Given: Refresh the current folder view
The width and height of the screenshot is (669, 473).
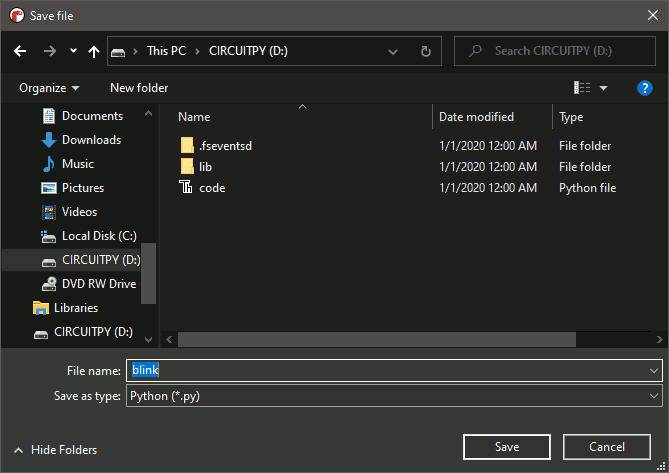Looking at the screenshot, I should 425,52.
